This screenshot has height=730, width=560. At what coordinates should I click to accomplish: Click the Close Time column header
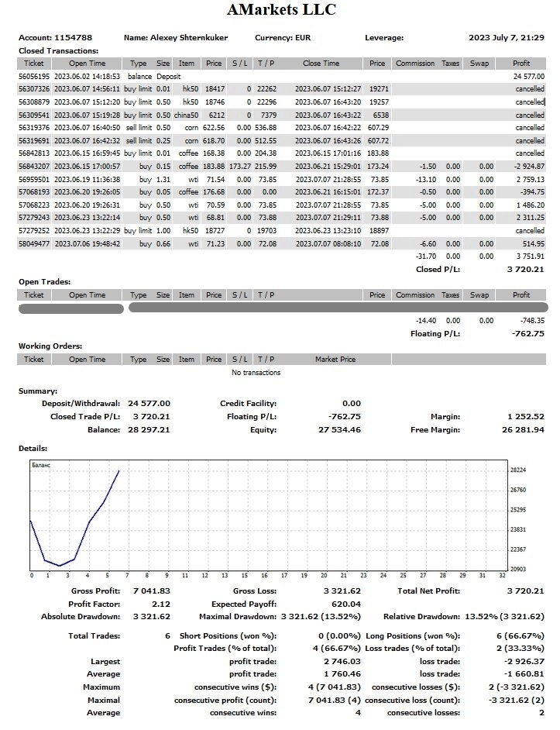pos(321,64)
